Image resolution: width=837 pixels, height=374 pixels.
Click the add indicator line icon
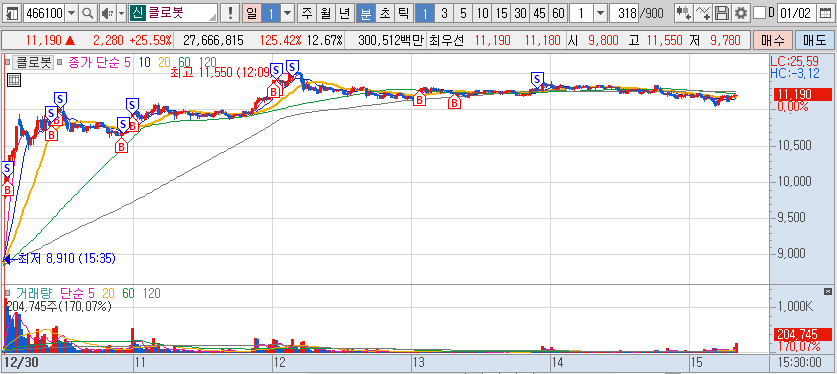click(703, 13)
